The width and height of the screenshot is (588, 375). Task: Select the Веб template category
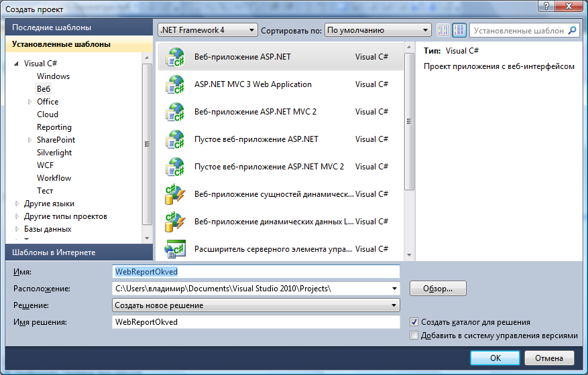pyautogui.click(x=44, y=89)
